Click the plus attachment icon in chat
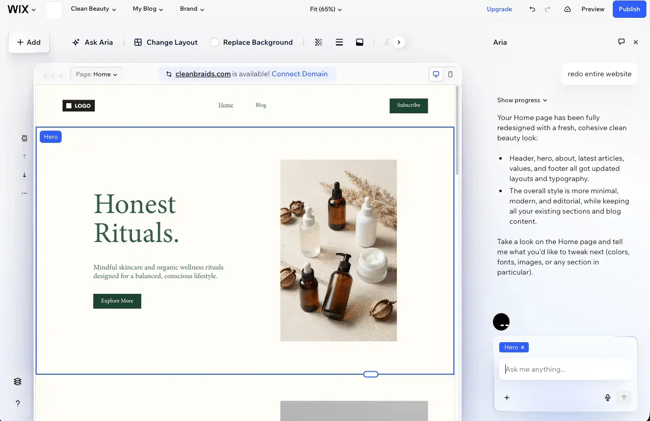 [x=507, y=397]
